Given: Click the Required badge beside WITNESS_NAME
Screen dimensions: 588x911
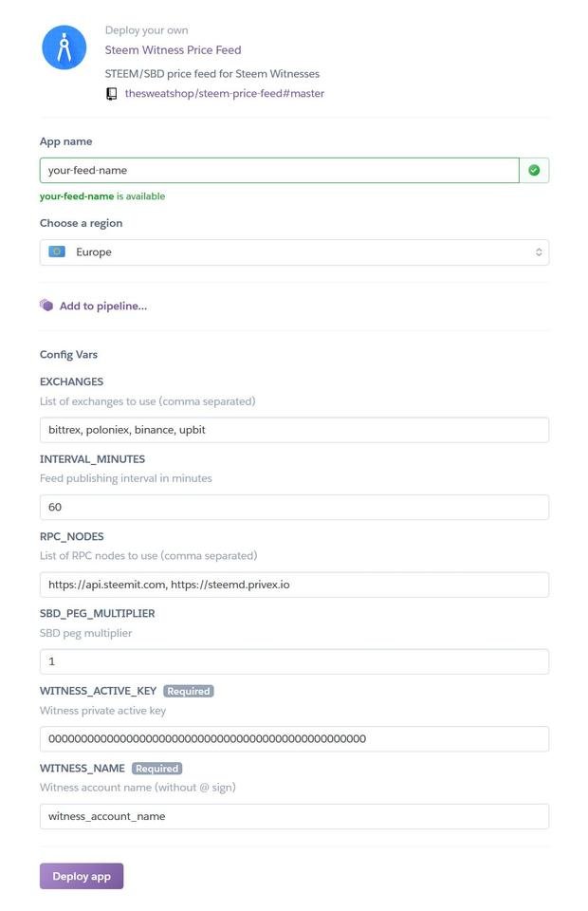Looking at the screenshot, I should tap(156, 769).
